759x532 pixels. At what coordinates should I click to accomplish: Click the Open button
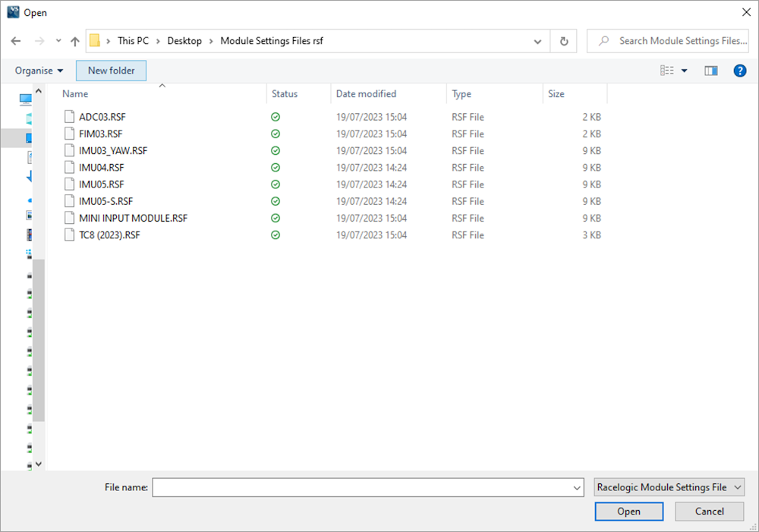coord(628,512)
